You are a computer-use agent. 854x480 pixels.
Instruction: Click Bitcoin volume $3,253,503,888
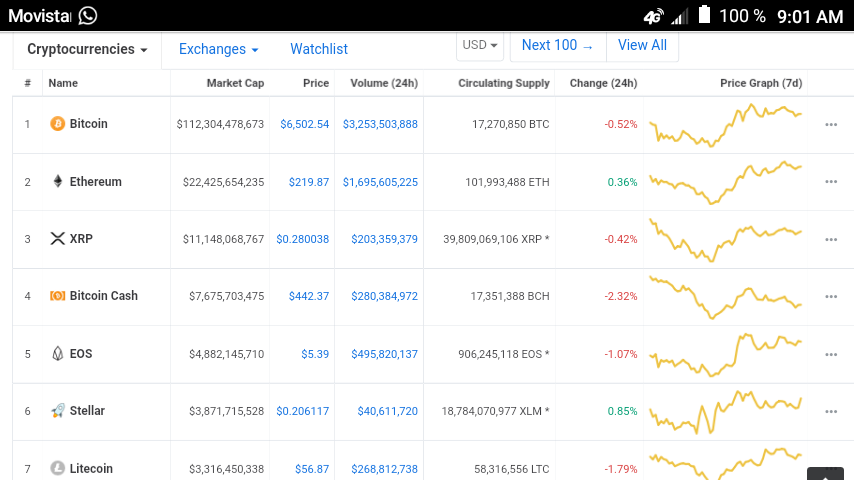[380, 124]
